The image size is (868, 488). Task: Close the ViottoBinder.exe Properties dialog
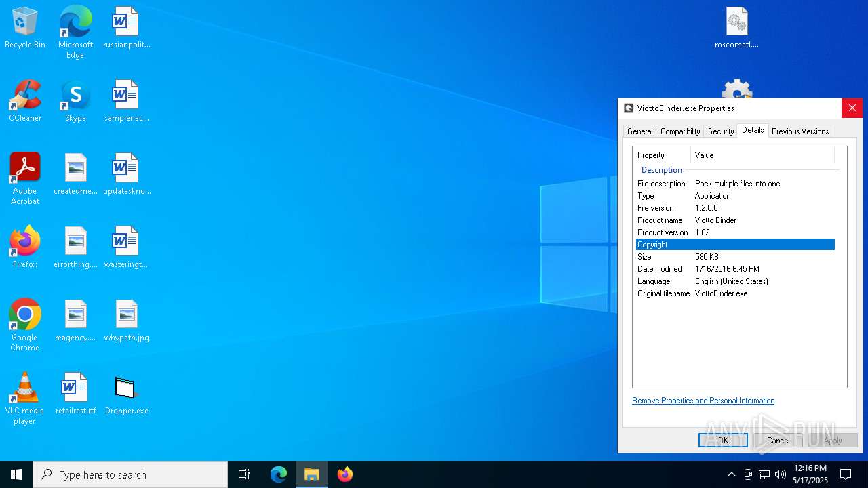tap(852, 108)
